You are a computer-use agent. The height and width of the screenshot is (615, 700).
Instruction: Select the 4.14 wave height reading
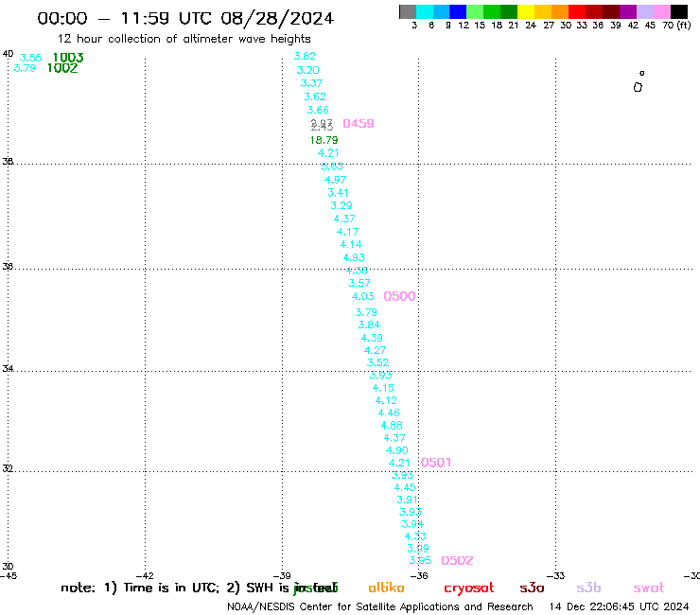pyautogui.click(x=351, y=245)
